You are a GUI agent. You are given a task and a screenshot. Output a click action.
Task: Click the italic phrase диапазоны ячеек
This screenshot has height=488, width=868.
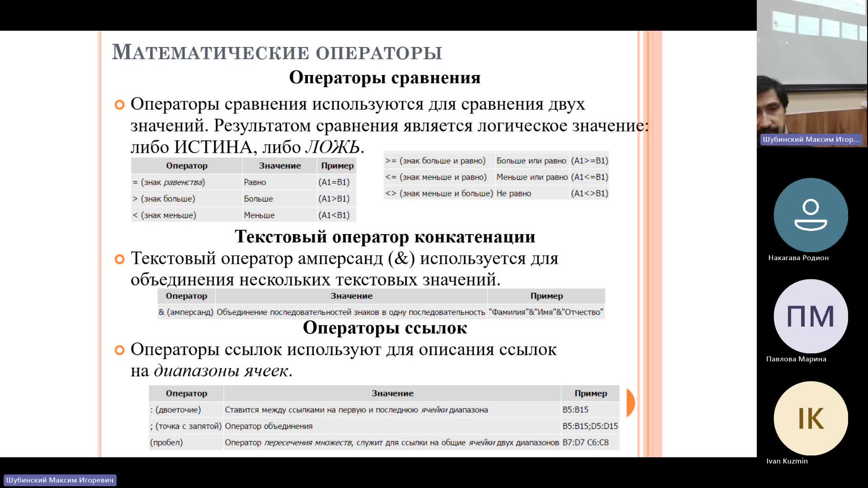click(x=221, y=371)
